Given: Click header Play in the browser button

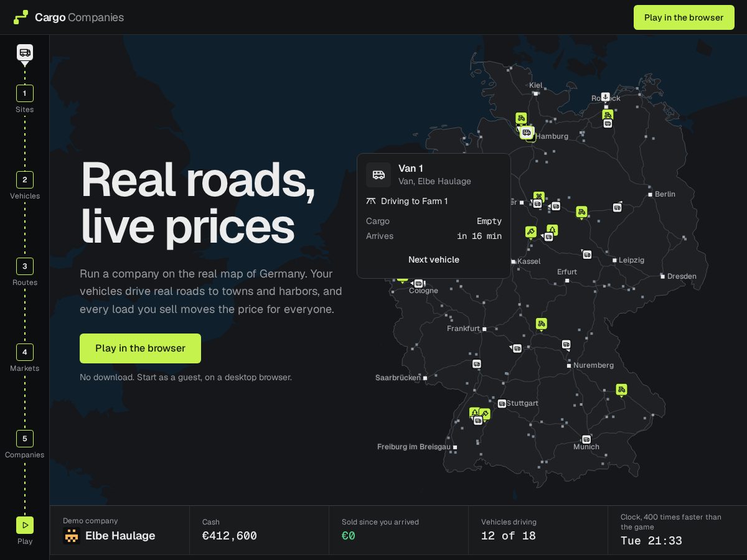Looking at the screenshot, I should tap(684, 17).
